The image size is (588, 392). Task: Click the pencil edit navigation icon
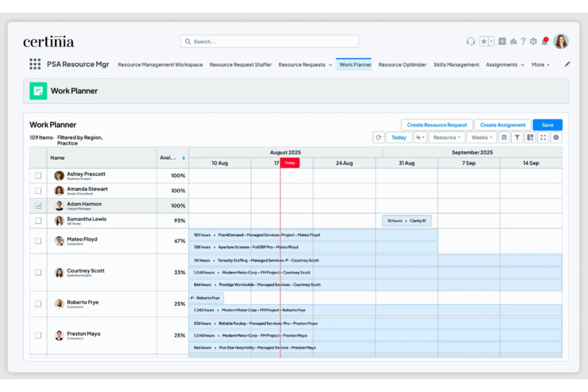(567, 64)
